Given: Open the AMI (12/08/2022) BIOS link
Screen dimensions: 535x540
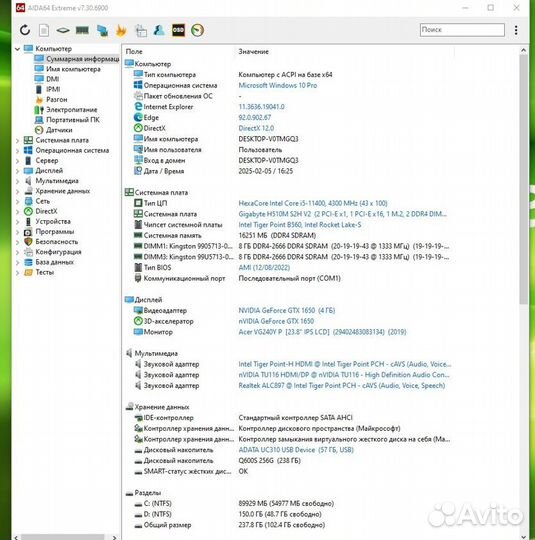Looking at the screenshot, I should click(264, 268).
